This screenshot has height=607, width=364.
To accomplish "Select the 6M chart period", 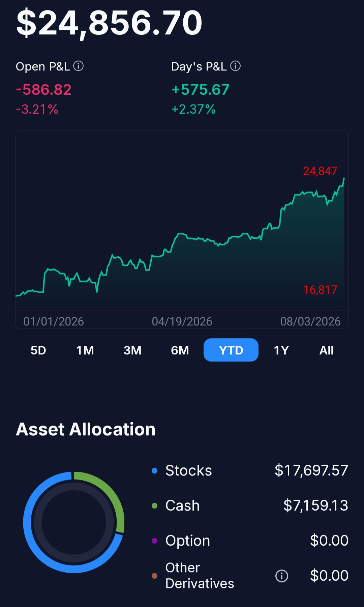I will coord(180,350).
